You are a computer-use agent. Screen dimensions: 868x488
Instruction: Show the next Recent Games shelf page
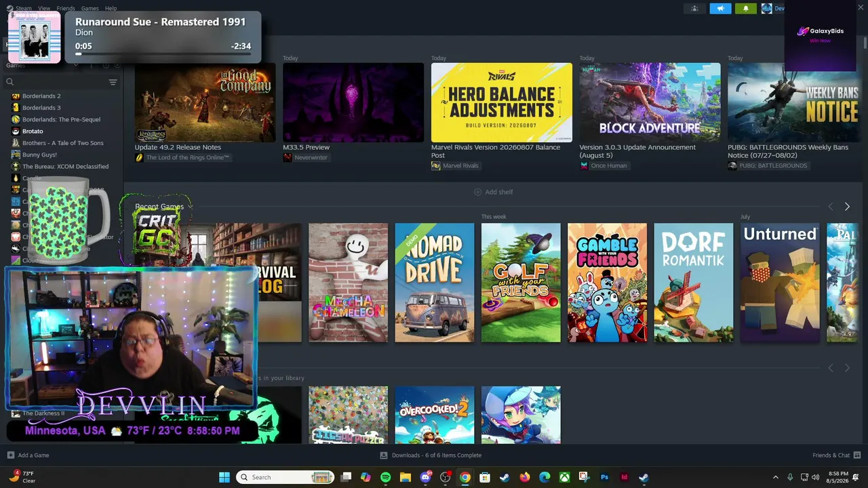point(847,207)
